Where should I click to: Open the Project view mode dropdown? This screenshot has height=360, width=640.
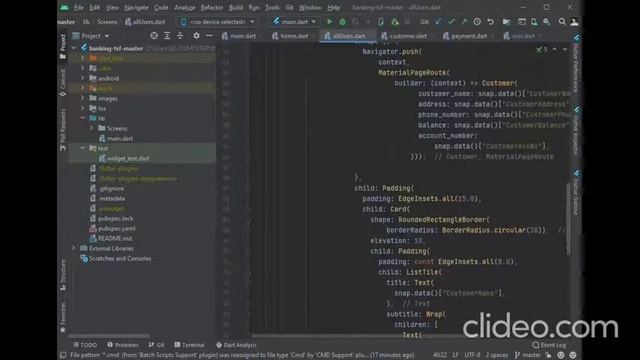(91, 36)
